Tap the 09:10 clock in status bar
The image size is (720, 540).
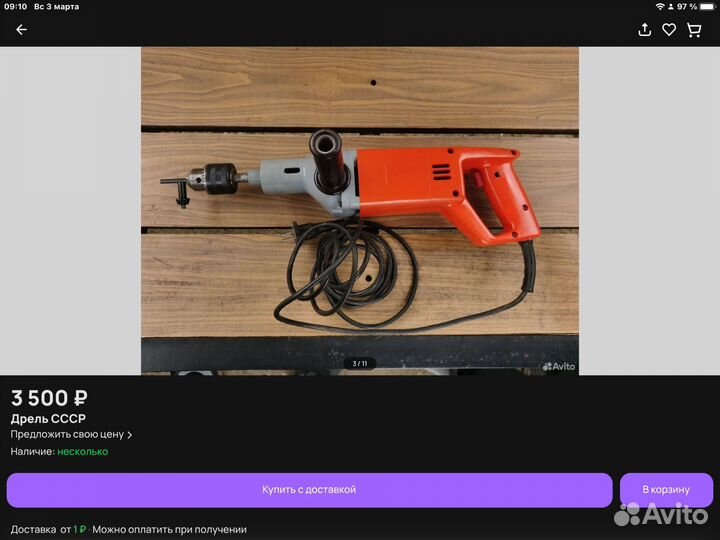17,7
